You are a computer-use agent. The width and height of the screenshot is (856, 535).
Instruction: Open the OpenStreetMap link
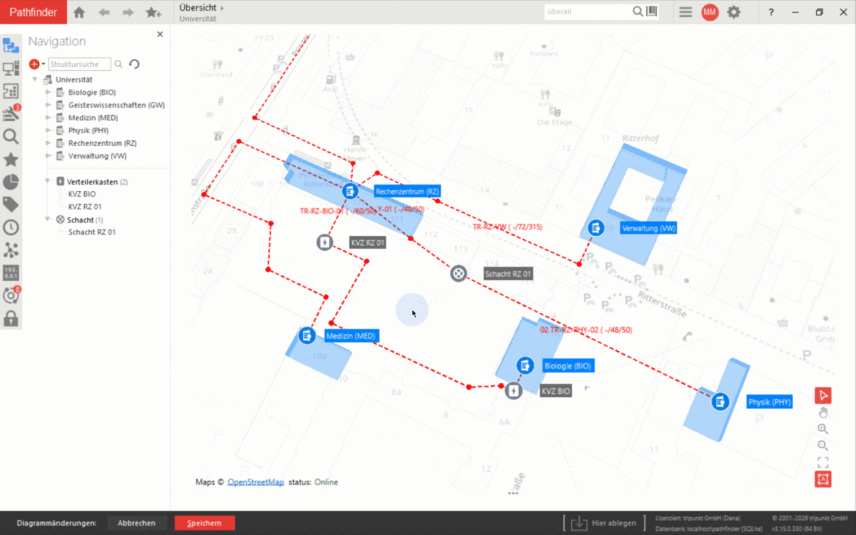(x=255, y=482)
